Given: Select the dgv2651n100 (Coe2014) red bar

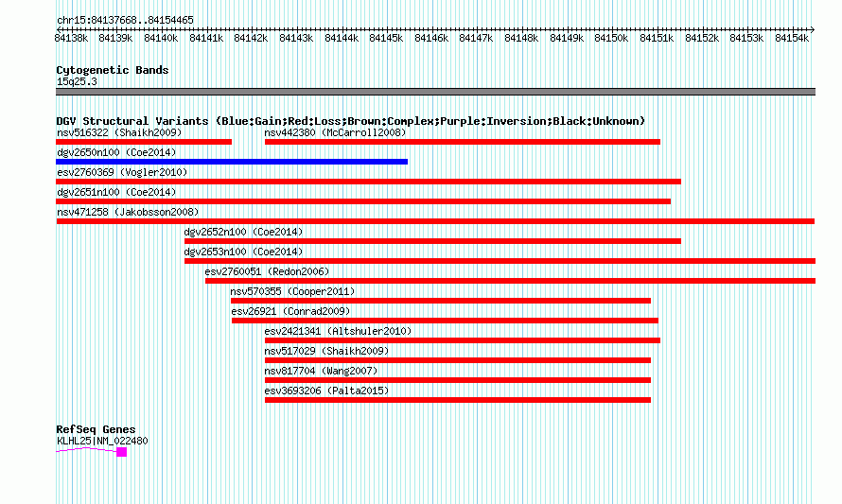Looking at the screenshot, I should [363, 201].
